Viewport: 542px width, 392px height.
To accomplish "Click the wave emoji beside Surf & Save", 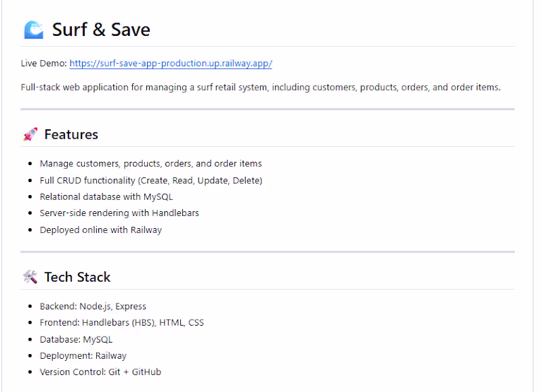I will click(x=33, y=30).
